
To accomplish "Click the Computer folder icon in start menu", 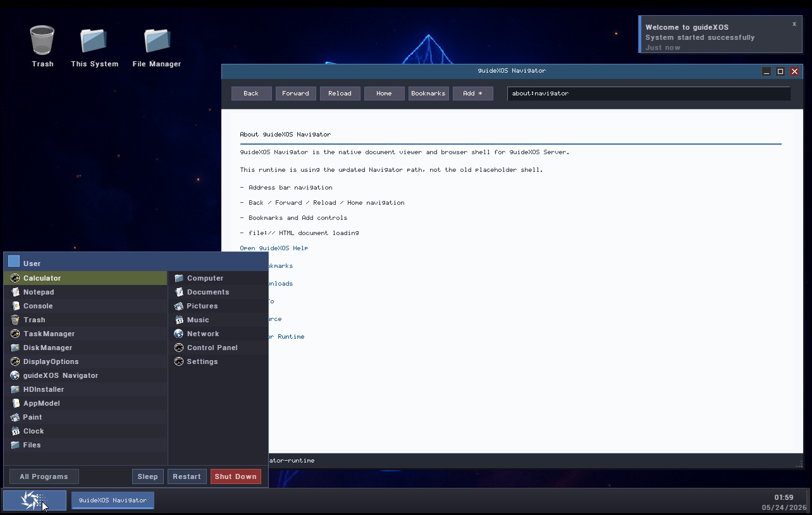I will [x=179, y=278].
